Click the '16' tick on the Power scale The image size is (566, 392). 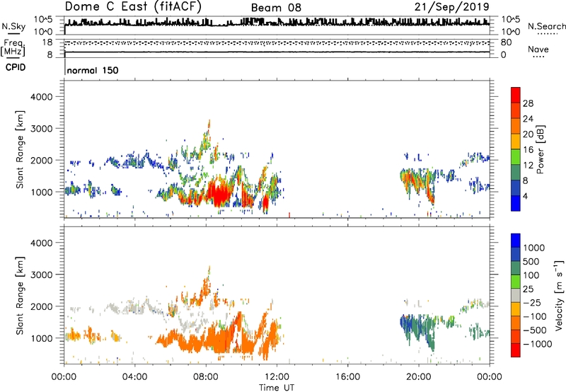(528, 150)
